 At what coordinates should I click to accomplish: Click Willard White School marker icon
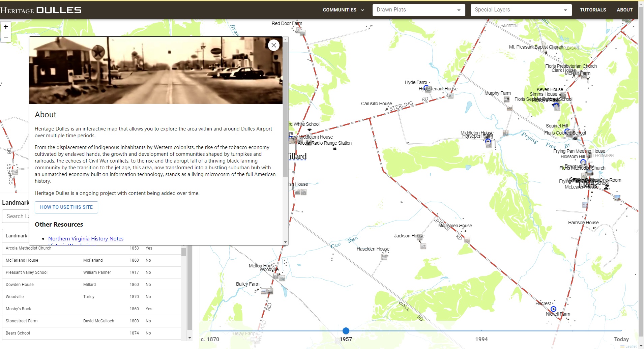(x=310, y=129)
